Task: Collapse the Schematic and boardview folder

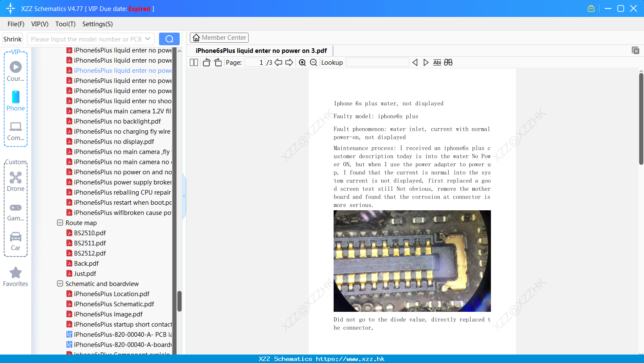Action: [60, 283]
